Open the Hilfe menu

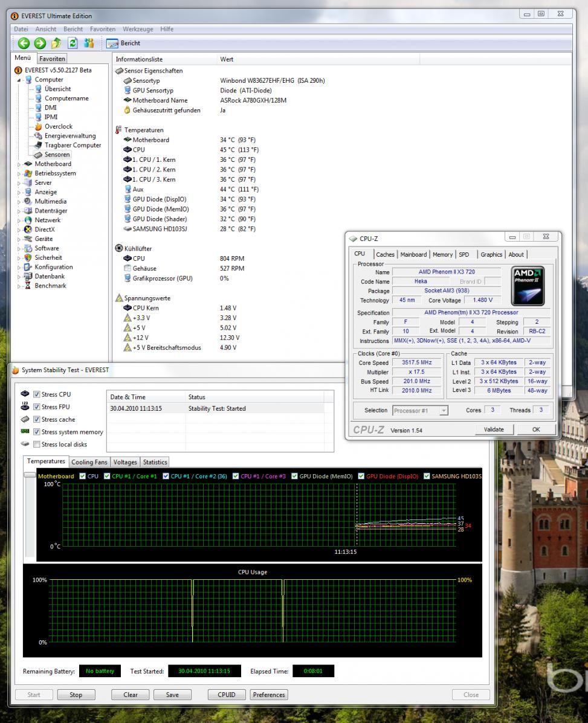click(x=167, y=29)
